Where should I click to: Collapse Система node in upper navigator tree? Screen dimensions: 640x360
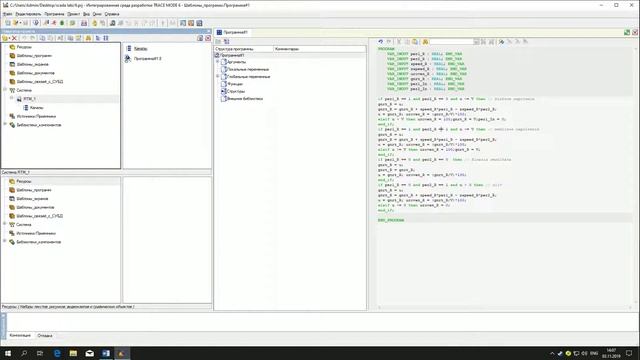click(x=5, y=90)
